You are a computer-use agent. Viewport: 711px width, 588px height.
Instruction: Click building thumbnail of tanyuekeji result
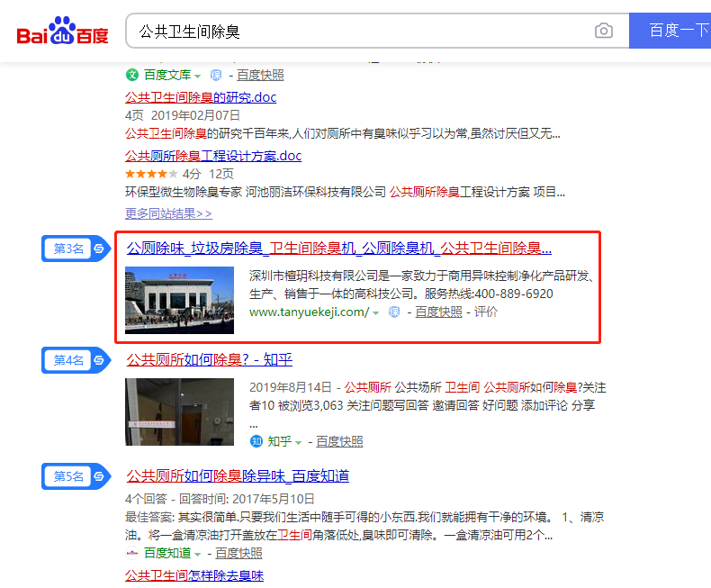pyautogui.click(x=180, y=300)
